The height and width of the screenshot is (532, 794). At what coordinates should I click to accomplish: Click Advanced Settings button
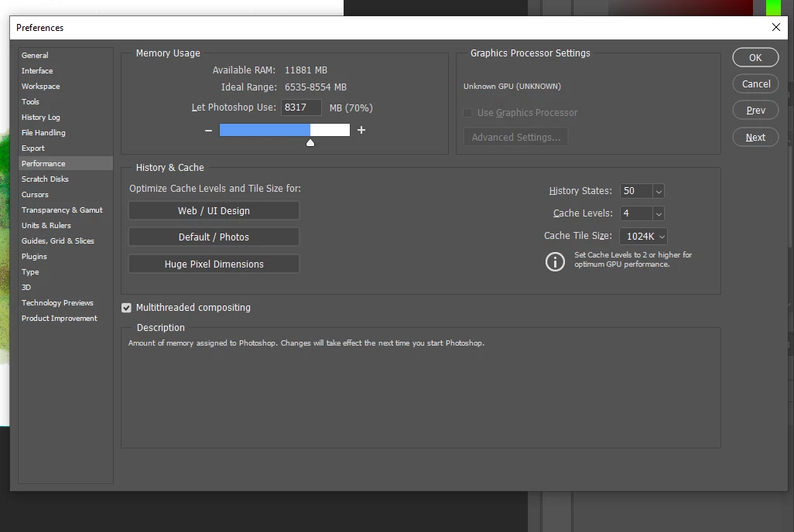[515, 137]
